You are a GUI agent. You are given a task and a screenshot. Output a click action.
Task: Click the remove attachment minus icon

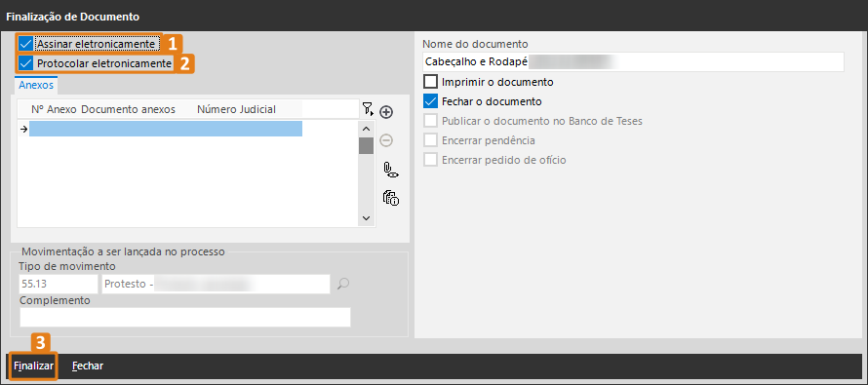tap(386, 140)
